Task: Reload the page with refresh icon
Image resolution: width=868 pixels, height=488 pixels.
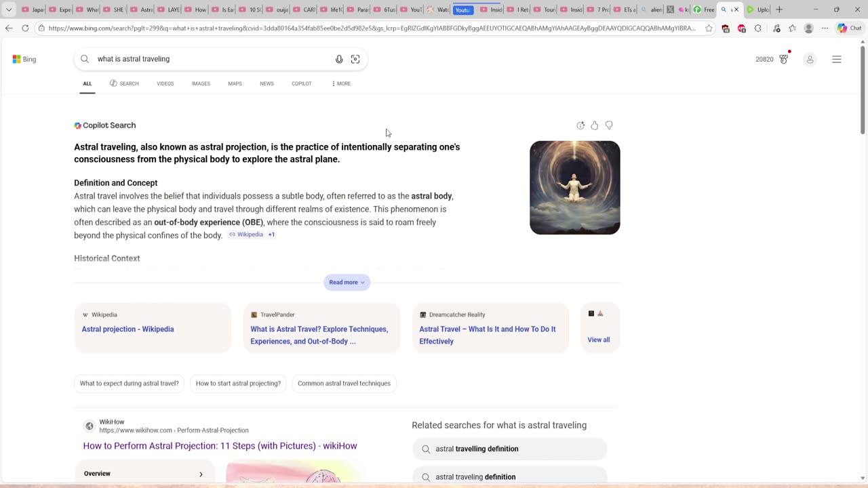Action: coord(25,28)
